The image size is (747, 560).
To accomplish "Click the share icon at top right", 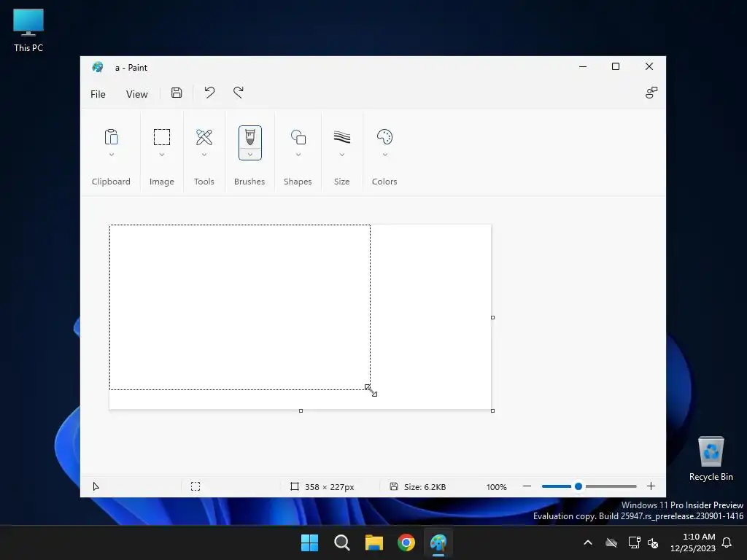I will 651,93.
